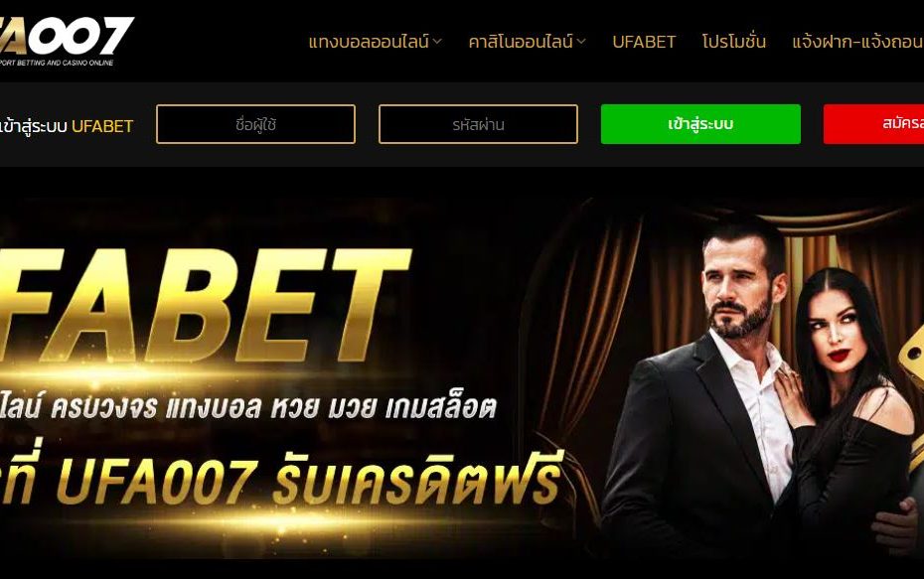Open the โปรโมชั่น promotions page
Viewport: 924px width, 579px height.
tap(734, 42)
